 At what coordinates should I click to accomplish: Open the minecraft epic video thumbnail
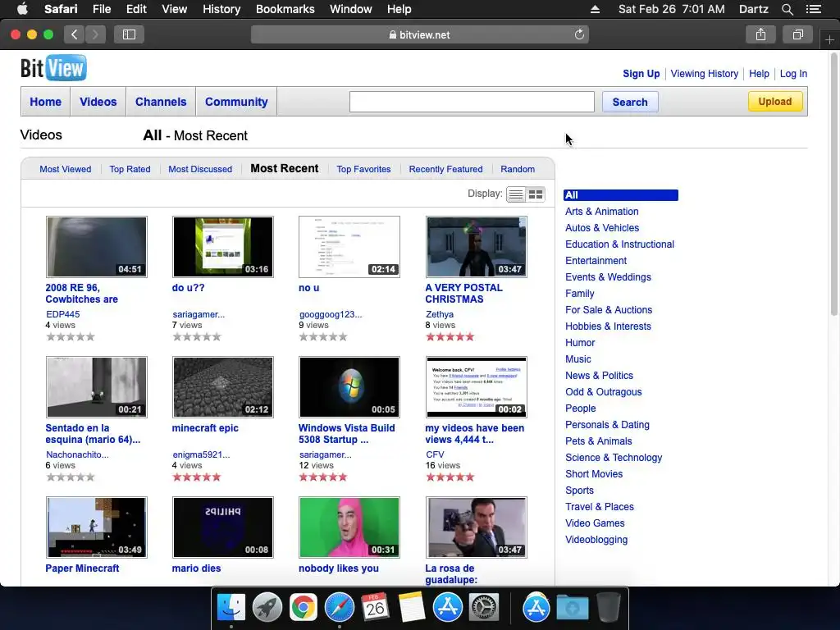coord(223,387)
